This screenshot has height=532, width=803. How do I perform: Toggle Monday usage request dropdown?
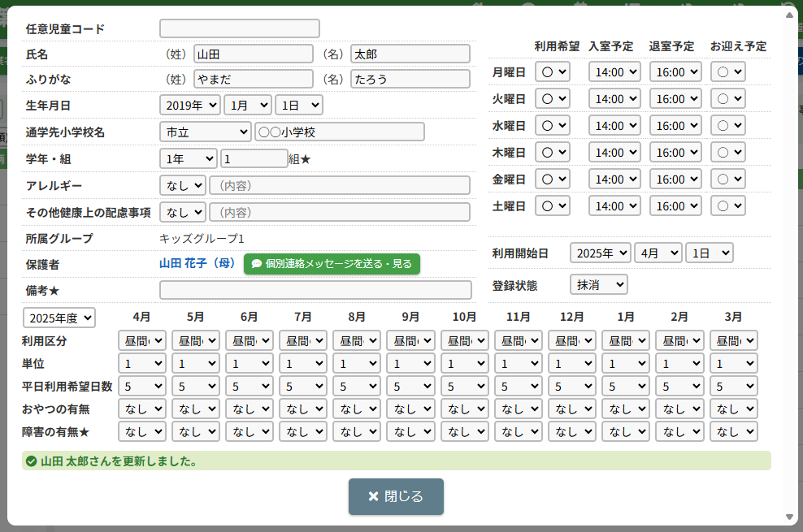pyautogui.click(x=553, y=71)
